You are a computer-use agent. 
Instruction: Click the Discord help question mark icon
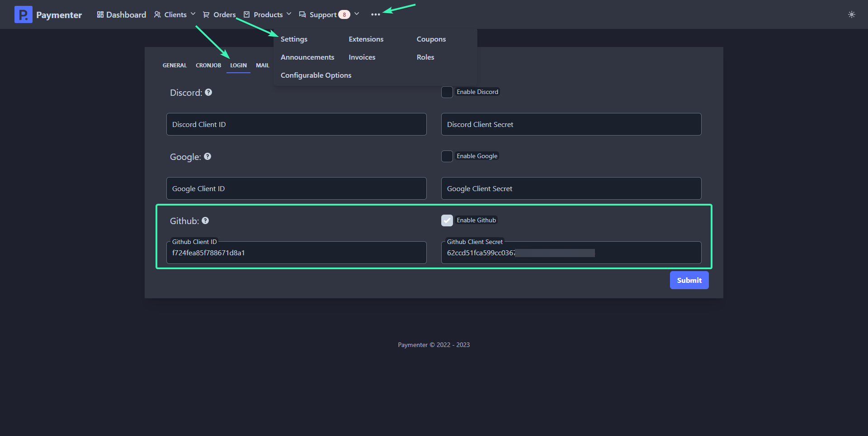pyautogui.click(x=208, y=92)
